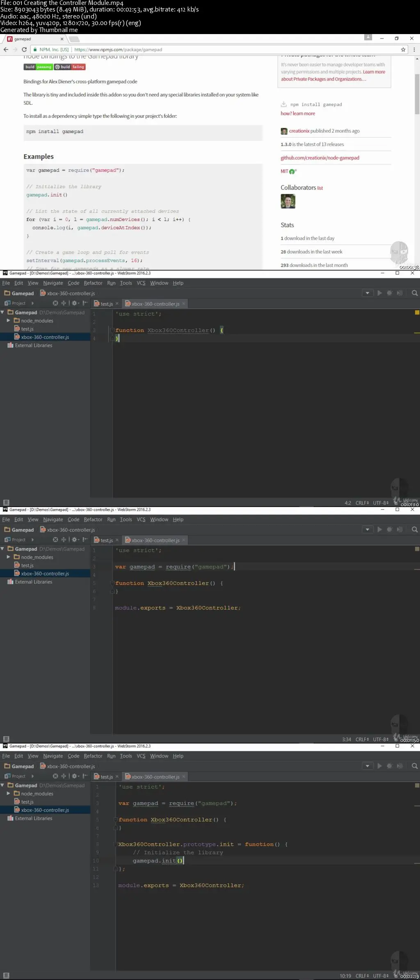Visit the github.com/creationix/node-gamepad link
This screenshot has width=420, height=980.
point(320,158)
